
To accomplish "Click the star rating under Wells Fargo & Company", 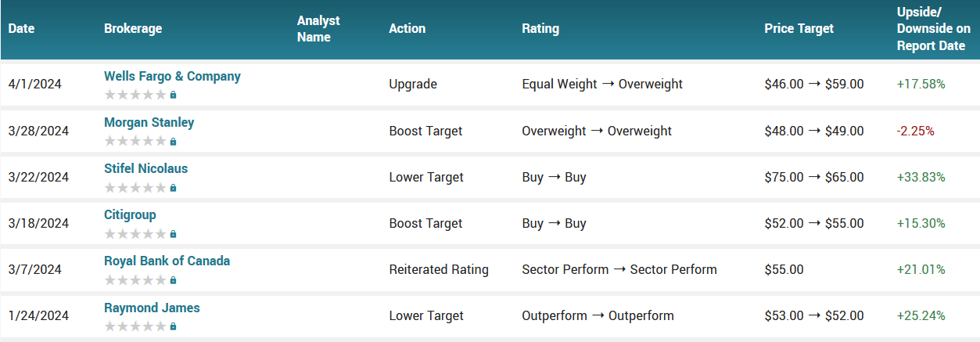I will [x=135, y=95].
